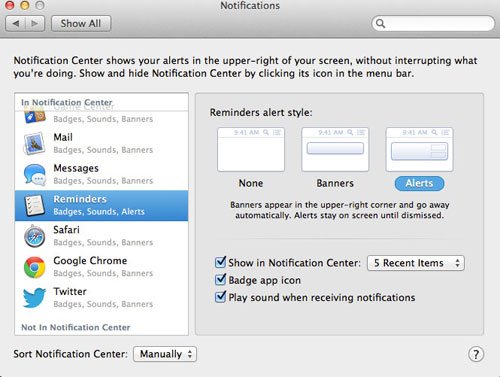Minimize the window with yellow button

coord(25,5)
